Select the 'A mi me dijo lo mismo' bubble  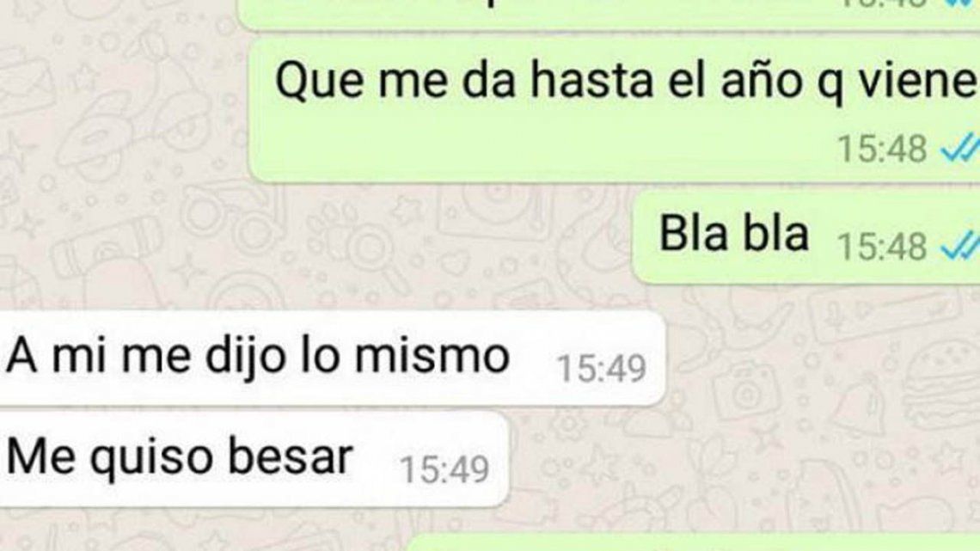[x=332, y=358]
